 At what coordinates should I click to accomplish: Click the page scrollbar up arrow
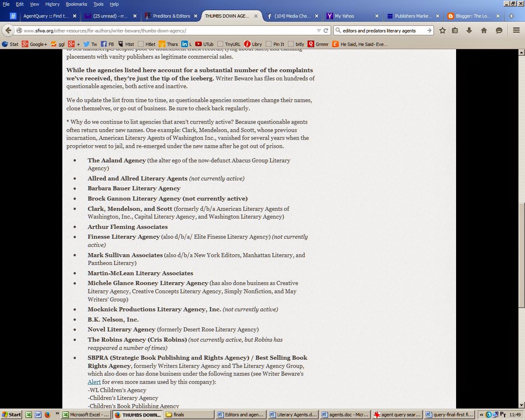(x=522, y=52)
